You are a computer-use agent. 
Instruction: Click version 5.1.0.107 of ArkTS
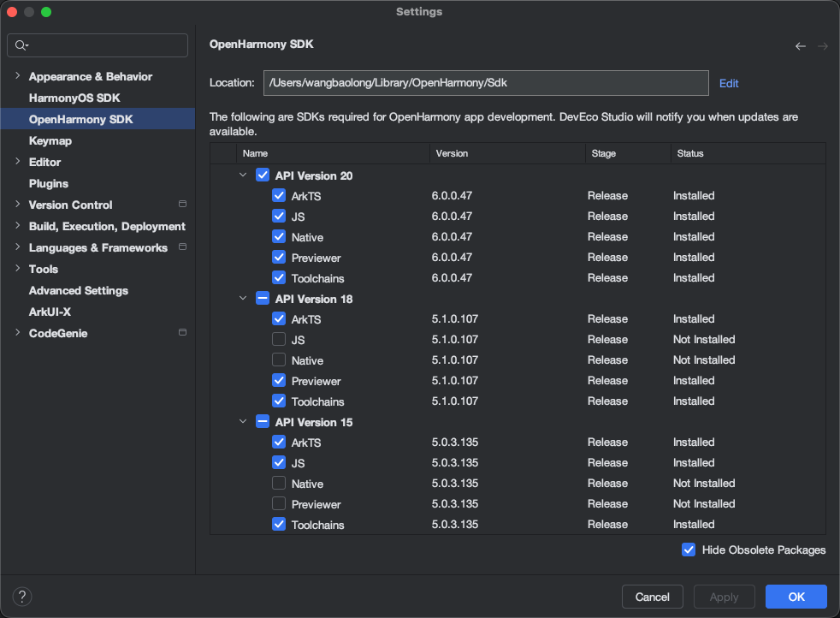[x=455, y=319]
